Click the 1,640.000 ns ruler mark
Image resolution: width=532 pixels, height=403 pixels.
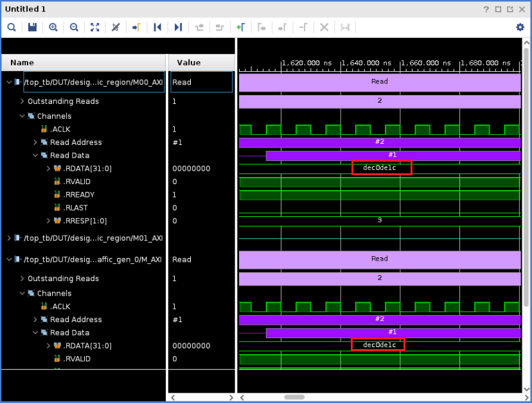tap(366, 63)
